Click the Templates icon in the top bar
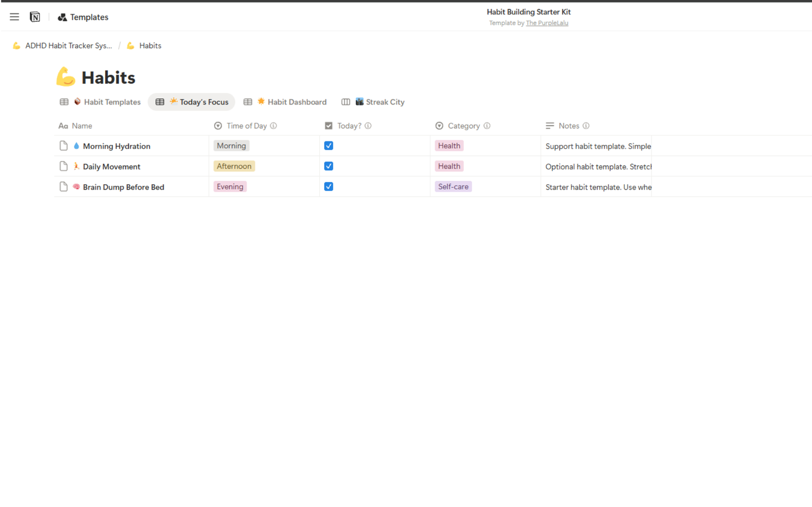 point(61,17)
